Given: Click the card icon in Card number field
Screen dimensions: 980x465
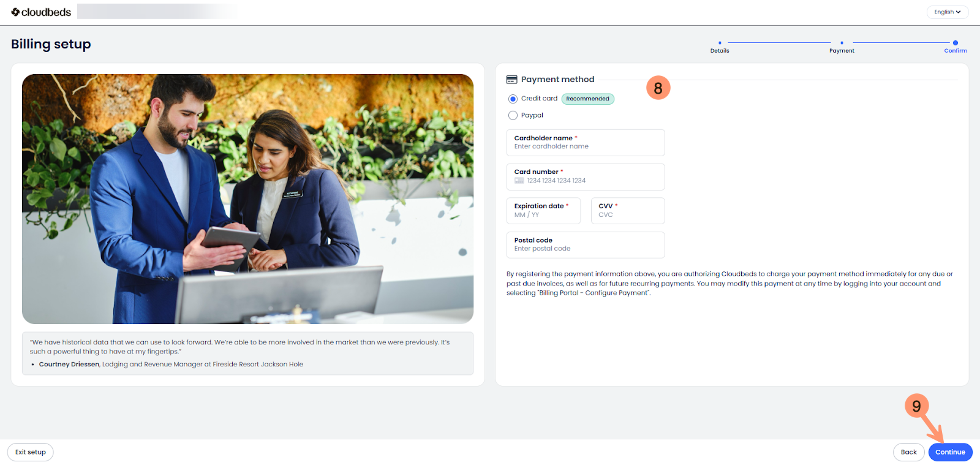Looking at the screenshot, I should click(x=519, y=181).
